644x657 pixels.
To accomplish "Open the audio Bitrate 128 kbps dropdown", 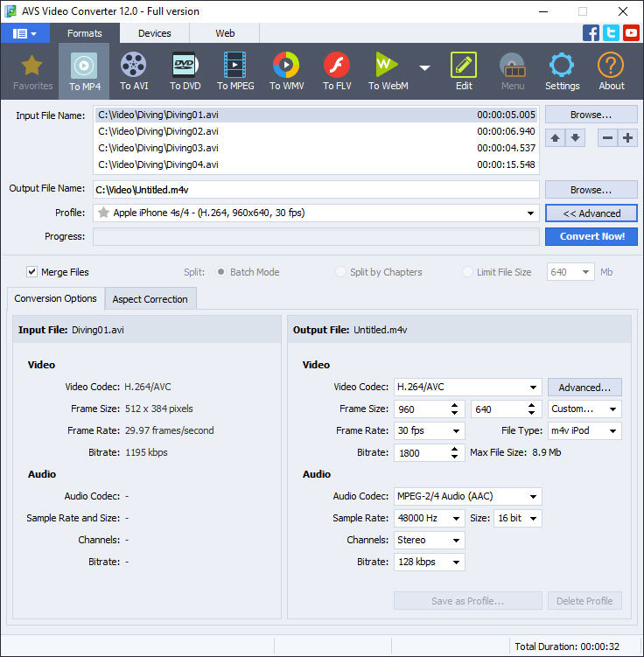I will click(429, 562).
